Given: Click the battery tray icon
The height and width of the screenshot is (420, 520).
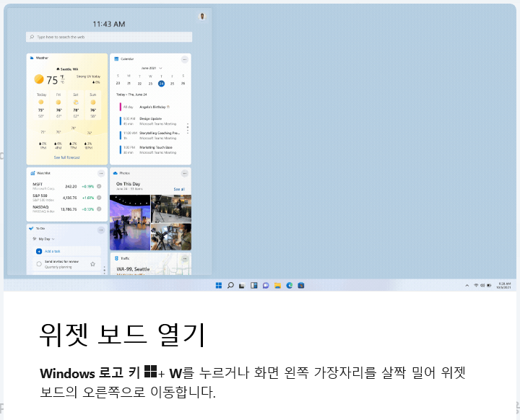Looking at the screenshot, I should (489, 286).
